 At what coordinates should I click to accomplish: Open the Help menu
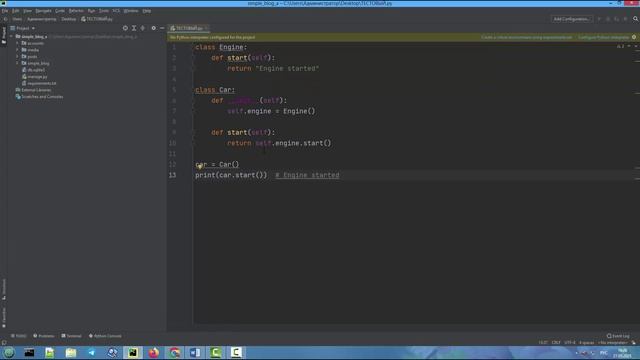pyautogui.click(x=147, y=11)
